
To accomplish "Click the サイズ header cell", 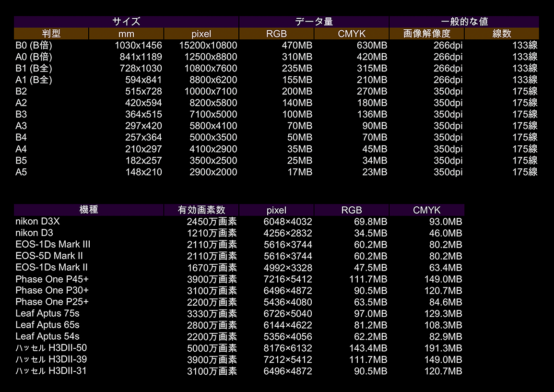I will click(x=126, y=22).
